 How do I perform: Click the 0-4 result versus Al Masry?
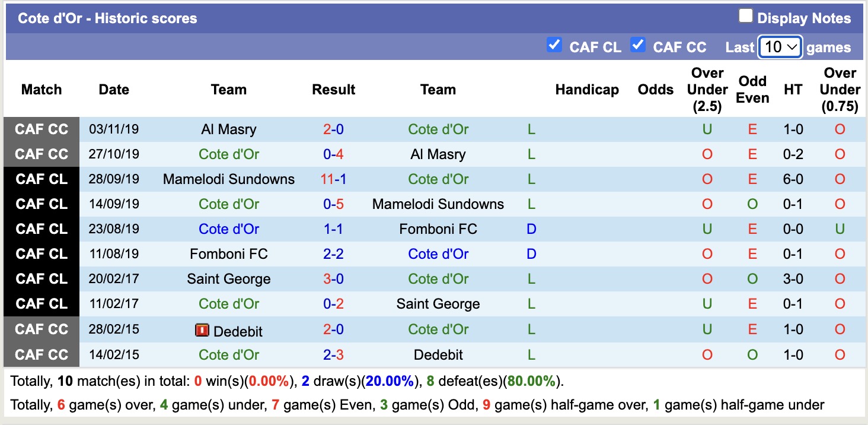[333, 154]
